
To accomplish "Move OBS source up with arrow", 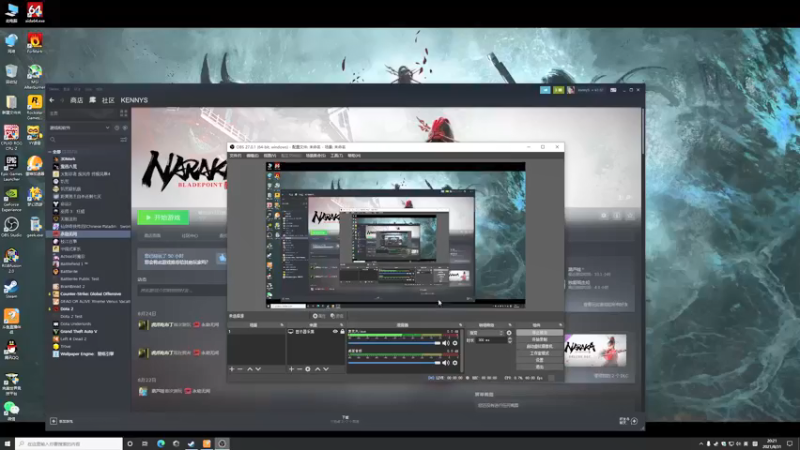I will pyautogui.click(x=317, y=369).
